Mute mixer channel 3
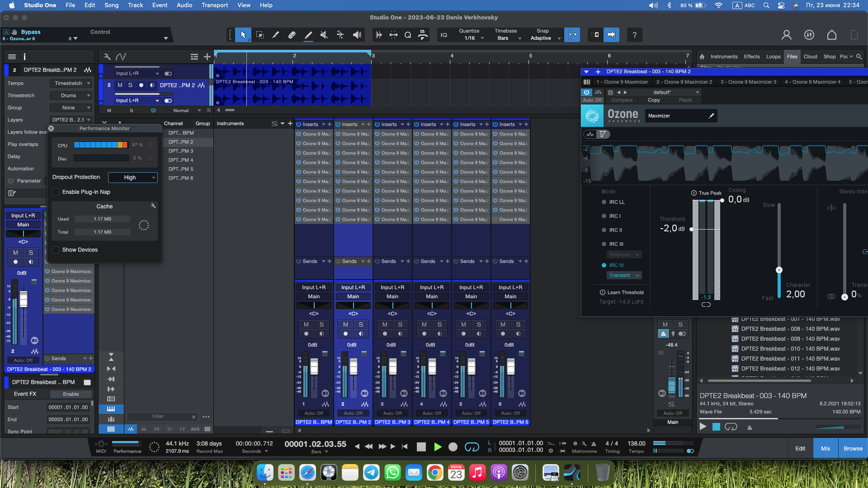Viewport: 868px width, 488px height. 385,324
